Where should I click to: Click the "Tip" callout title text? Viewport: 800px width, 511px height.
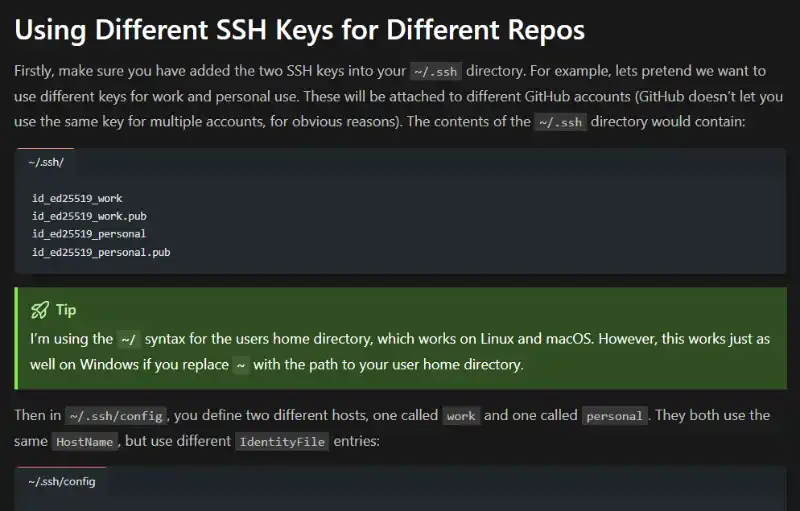pyautogui.click(x=66, y=310)
